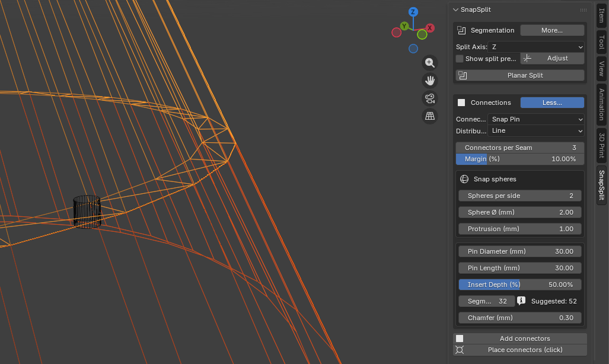Switch to the 3D Print sidebar tab
The height and width of the screenshot is (364, 609).
(601, 145)
